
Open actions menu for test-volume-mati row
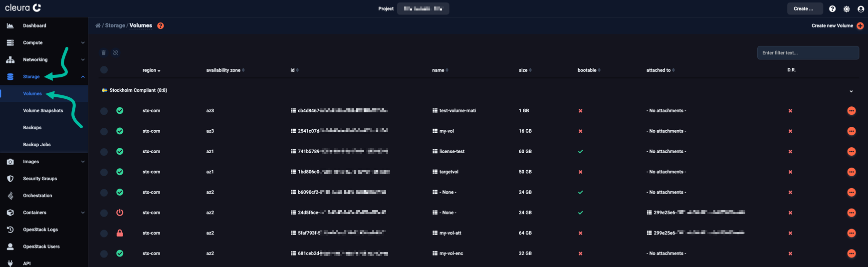click(x=852, y=111)
